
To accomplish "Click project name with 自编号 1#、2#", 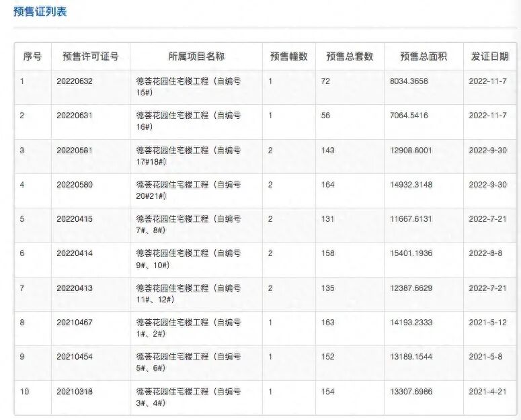I will pyautogui.click(x=188, y=328).
